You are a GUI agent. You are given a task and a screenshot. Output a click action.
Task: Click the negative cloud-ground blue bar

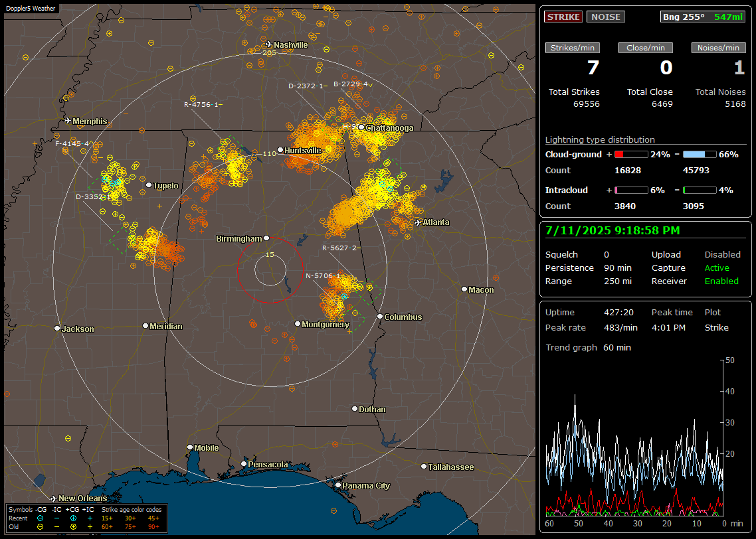pos(700,155)
